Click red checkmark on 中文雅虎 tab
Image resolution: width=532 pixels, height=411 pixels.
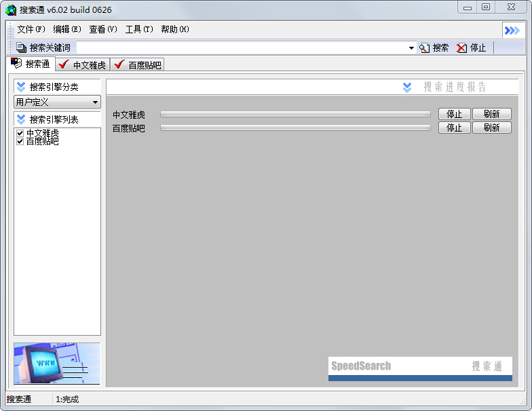click(x=64, y=64)
